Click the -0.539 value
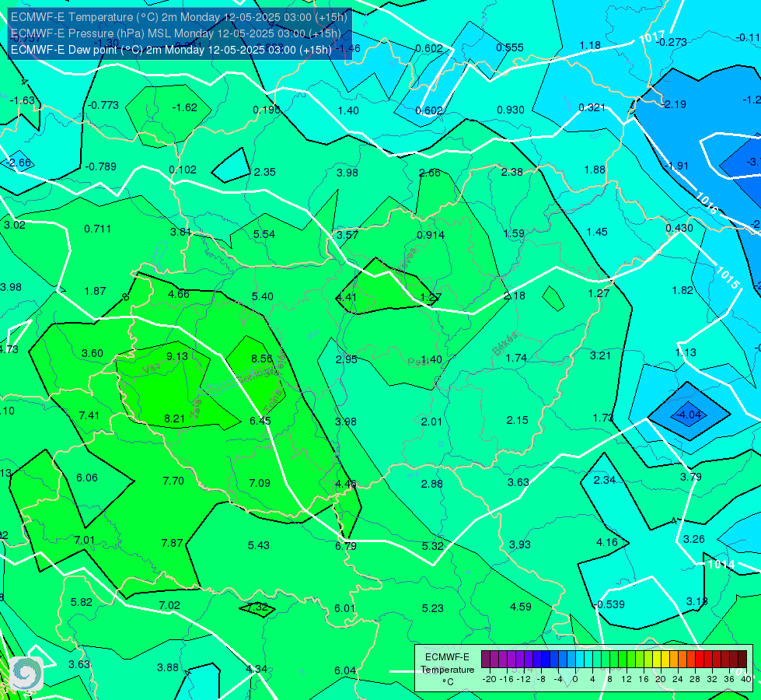 609,604
